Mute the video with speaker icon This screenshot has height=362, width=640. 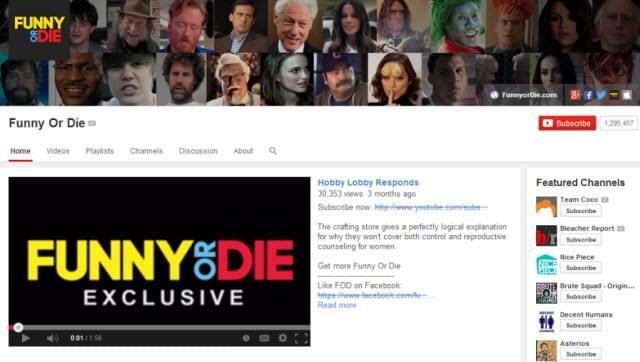(52, 338)
